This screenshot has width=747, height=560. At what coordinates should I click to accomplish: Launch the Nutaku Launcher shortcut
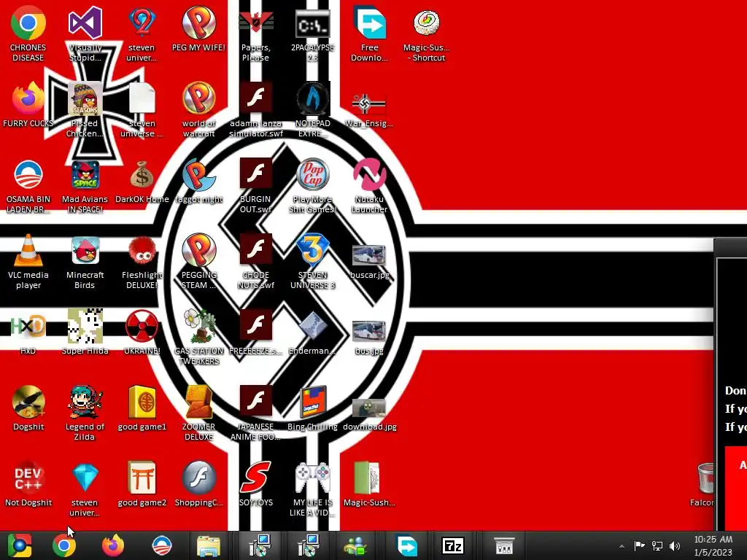click(x=369, y=185)
